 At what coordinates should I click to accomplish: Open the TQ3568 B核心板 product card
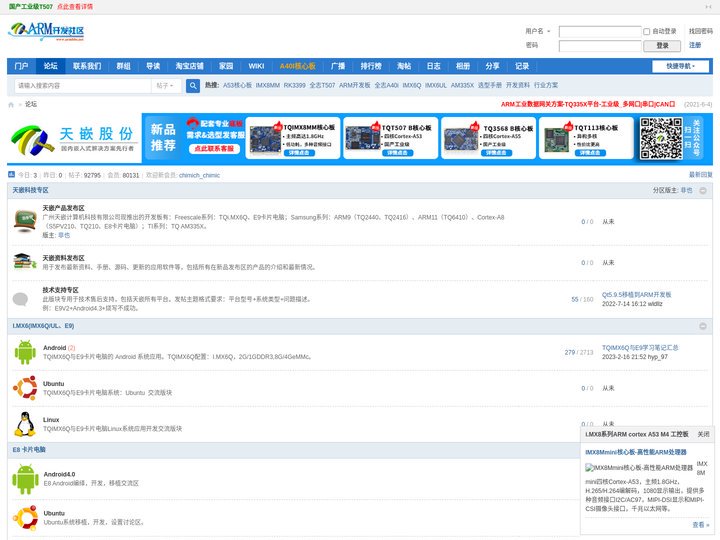tap(489, 138)
